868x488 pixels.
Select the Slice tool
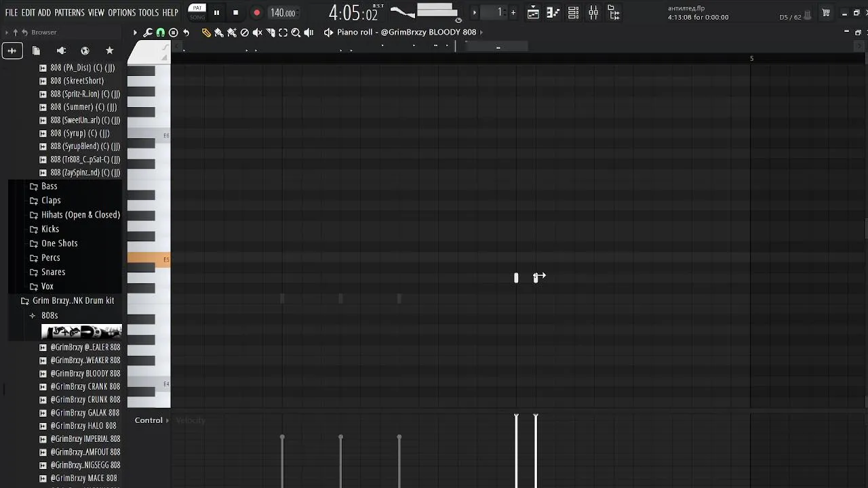point(271,33)
